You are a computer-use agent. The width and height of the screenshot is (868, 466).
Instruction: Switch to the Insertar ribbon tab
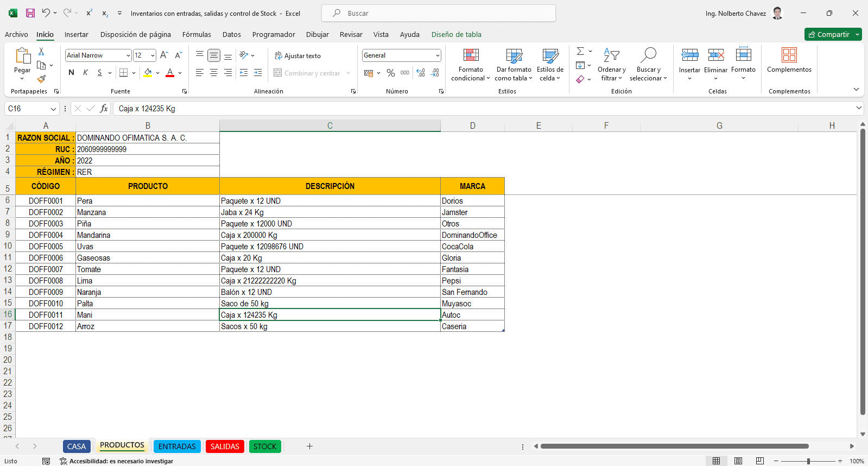77,34
